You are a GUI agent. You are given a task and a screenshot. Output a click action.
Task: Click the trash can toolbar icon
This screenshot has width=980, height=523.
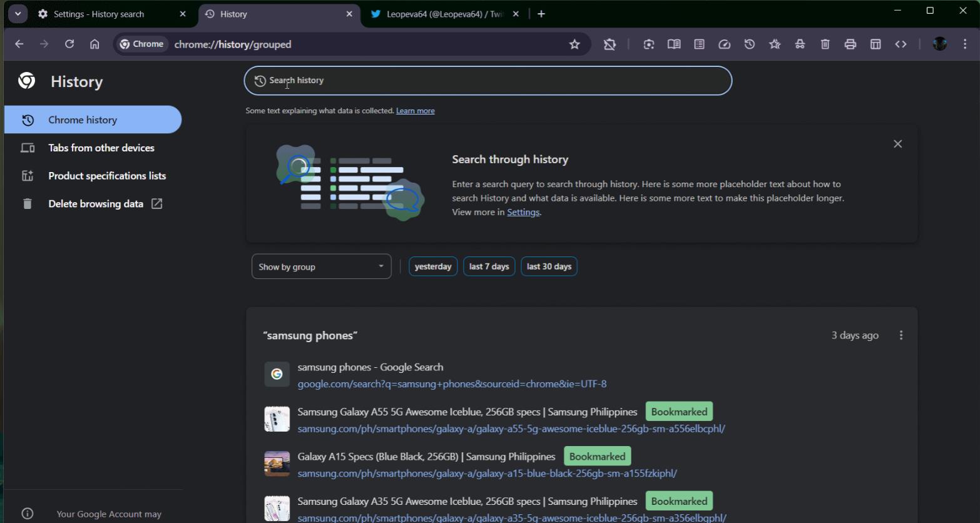point(825,44)
